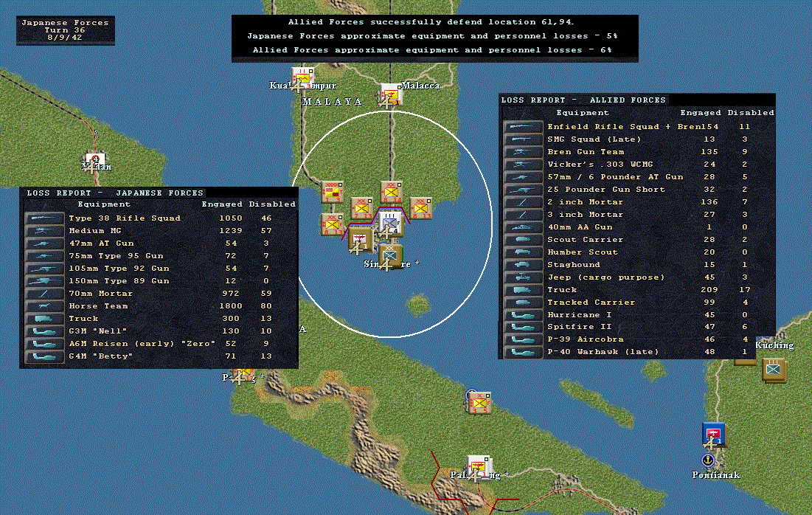This screenshot has height=515, width=812.
Task: Click the anchor port icon at Pontianak
Action: 707,460
